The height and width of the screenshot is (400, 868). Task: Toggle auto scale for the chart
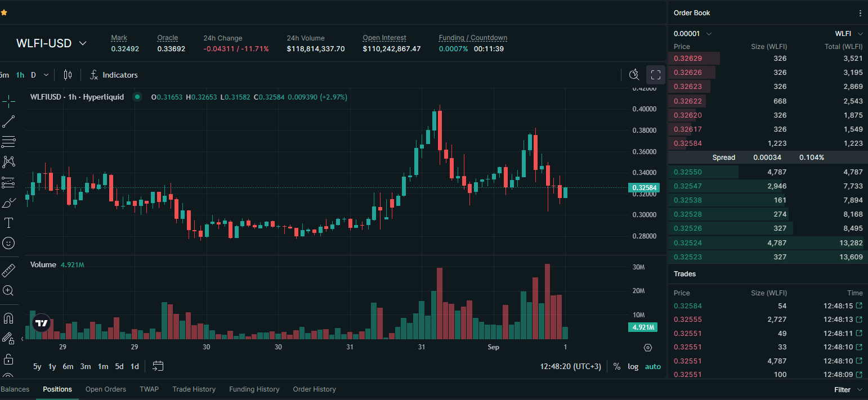coord(653,367)
